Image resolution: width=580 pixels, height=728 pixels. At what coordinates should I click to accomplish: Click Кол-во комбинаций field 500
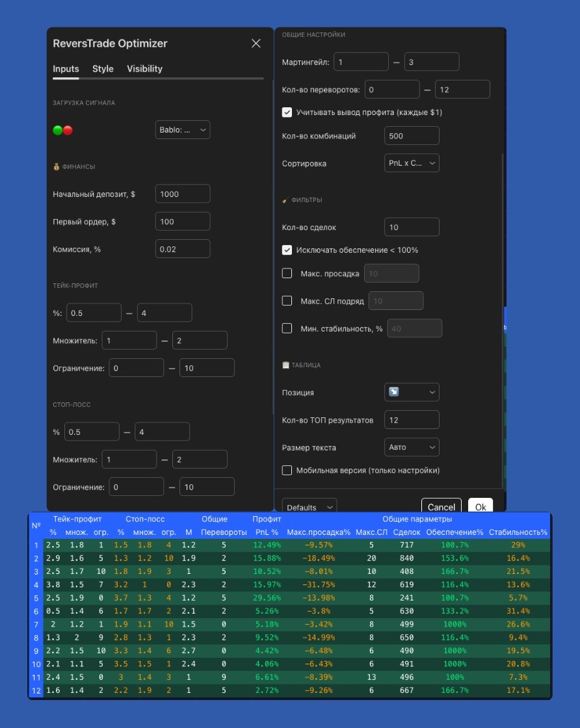(412, 136)
